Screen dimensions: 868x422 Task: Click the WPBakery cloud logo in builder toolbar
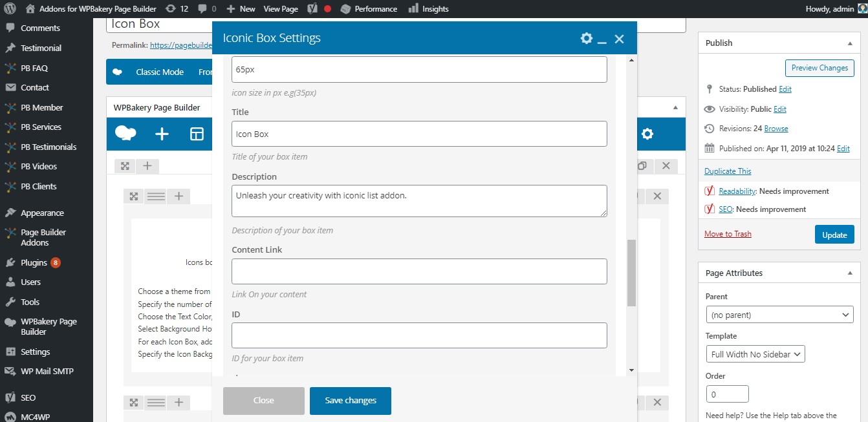[125, 134]
